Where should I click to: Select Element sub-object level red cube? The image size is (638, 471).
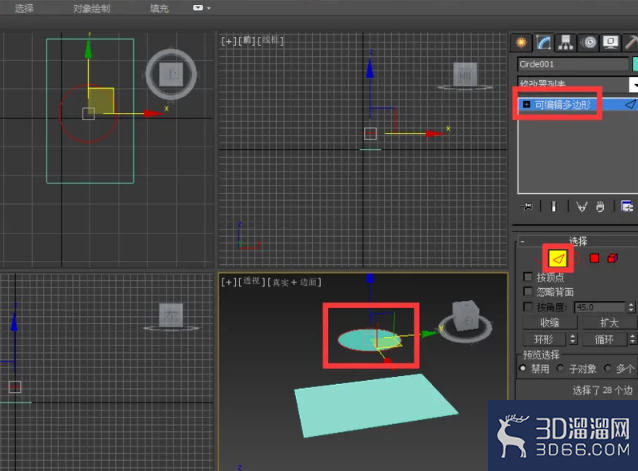click(612, 258)
